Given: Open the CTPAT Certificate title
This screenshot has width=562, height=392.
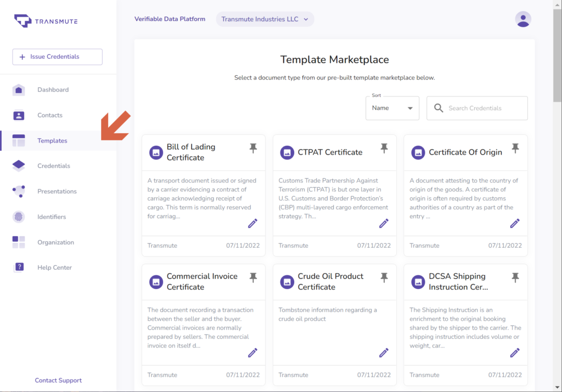Looking at the screenshot, I should click(330, 152).
